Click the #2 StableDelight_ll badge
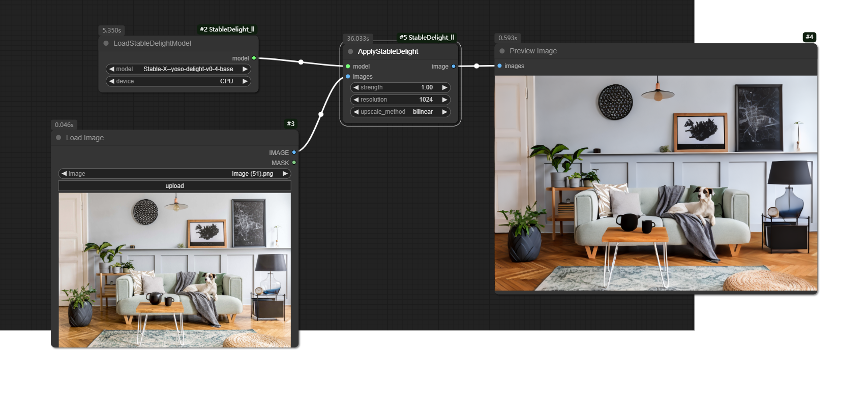 pyautogui.click(x=227, y=29)
